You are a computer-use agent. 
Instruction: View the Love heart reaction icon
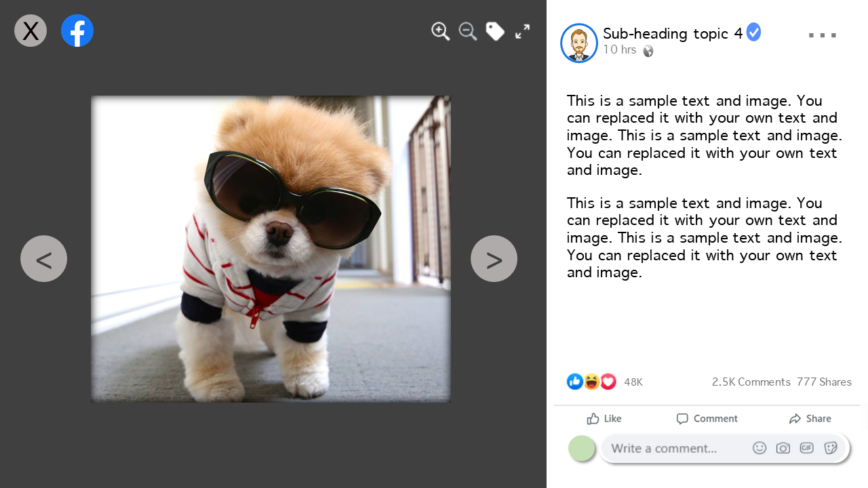608,382
